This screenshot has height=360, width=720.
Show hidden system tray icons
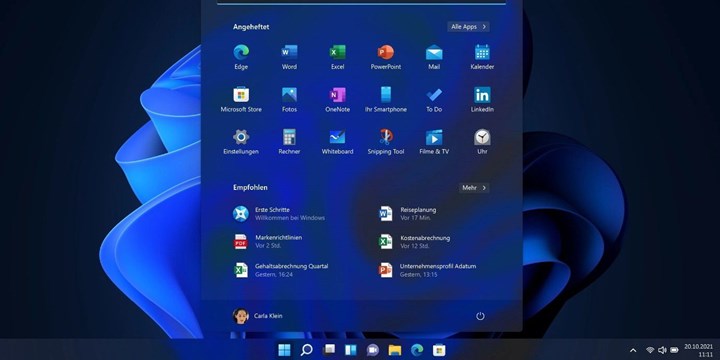point(633,350)
